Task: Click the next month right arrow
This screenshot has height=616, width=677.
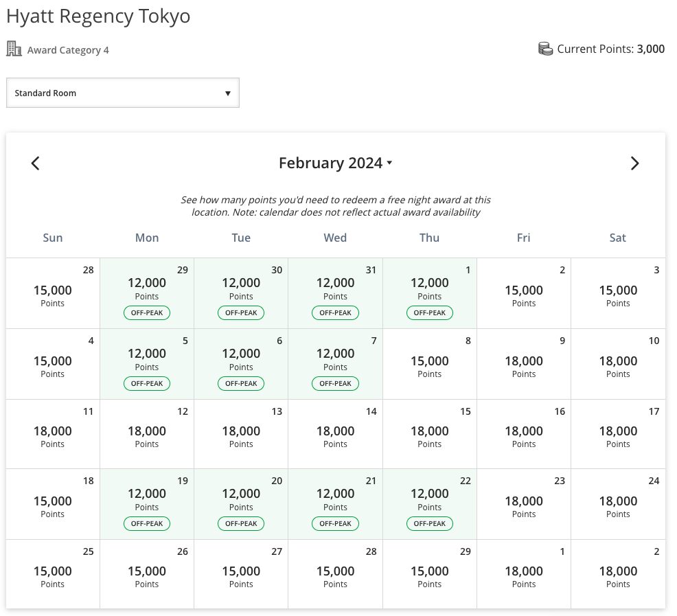Action: point(634,163)
